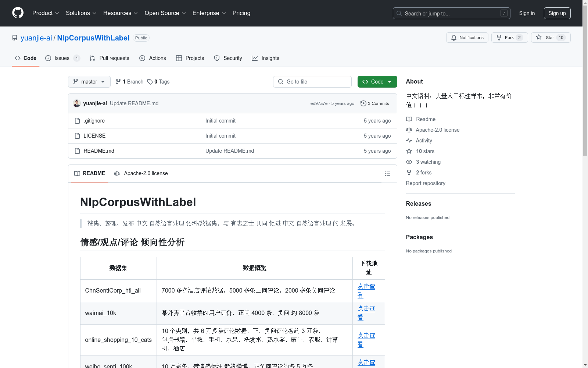The height and width of the screenshot is (368, 588).
Task: Expand the Resources menu
Action: [x=120, y=13]
